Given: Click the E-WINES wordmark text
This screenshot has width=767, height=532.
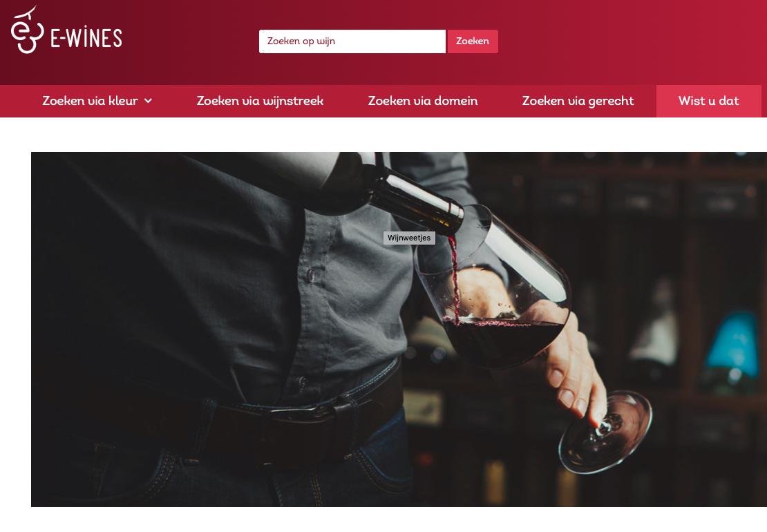Looking at the screenshot, I should (86, 38).
